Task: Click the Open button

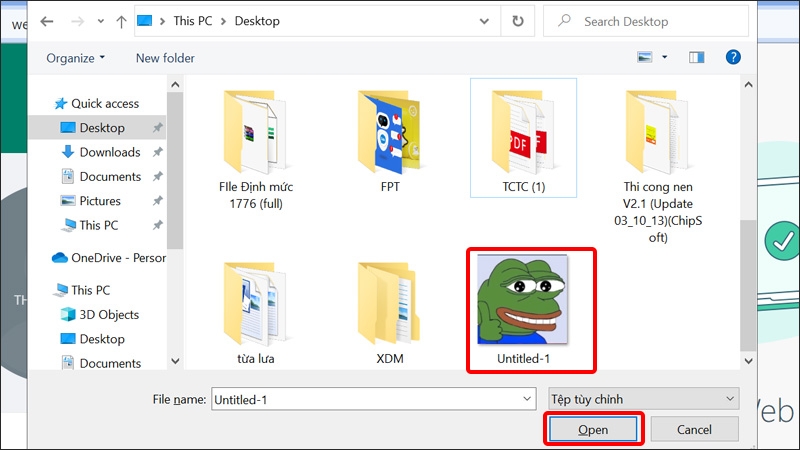Action: pyautogui.click(x=593, y=430)
